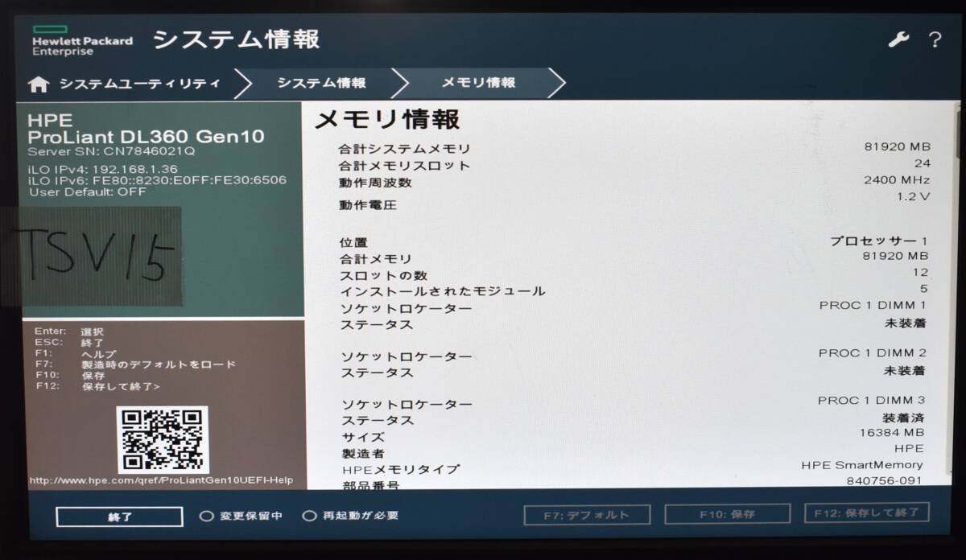Click the HPEメモリタイプ label
966x560 pixels.
coord(401,470)
